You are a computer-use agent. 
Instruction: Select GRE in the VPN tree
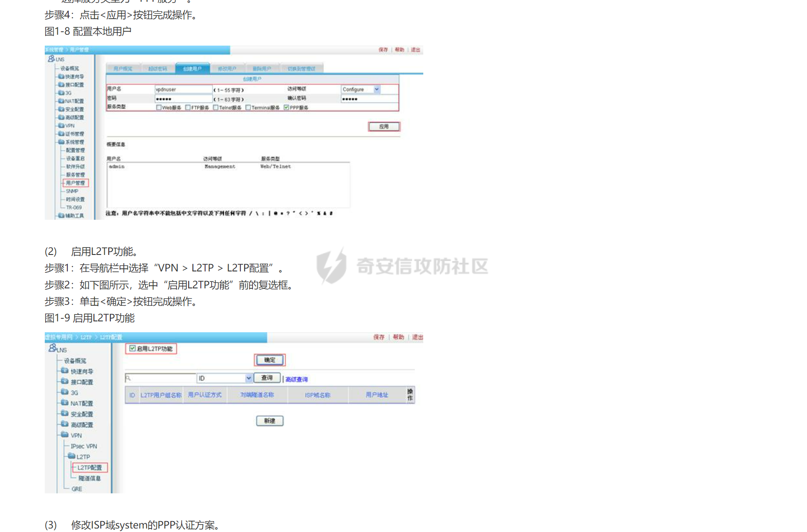pos(77,489)
